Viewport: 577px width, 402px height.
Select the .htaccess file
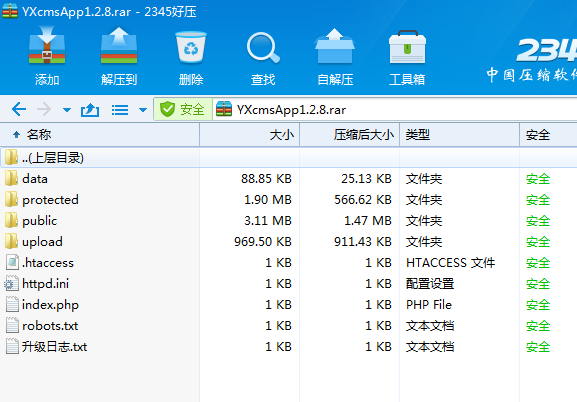point(288,263)
